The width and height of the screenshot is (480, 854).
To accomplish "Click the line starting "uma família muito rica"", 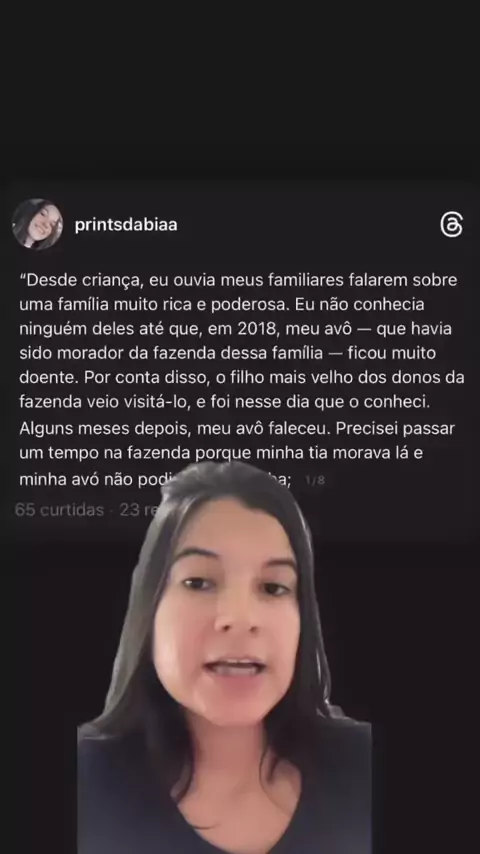I will click(222, 304).
